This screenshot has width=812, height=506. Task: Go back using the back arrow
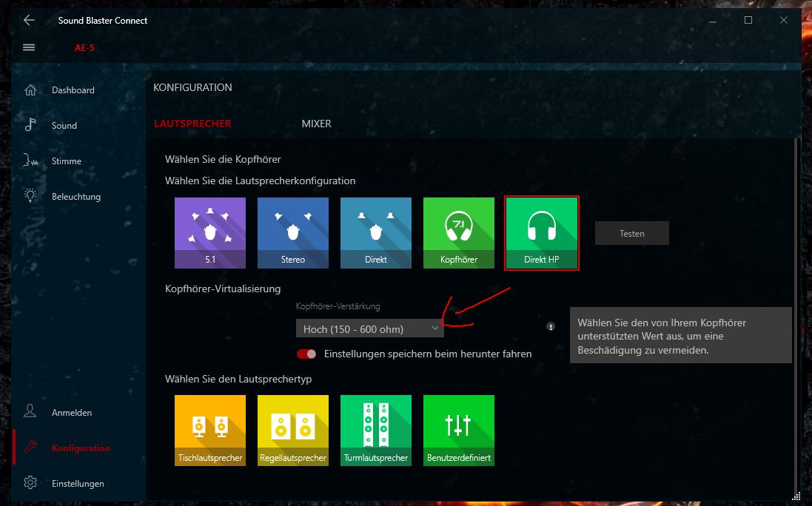tap(29, 20)
